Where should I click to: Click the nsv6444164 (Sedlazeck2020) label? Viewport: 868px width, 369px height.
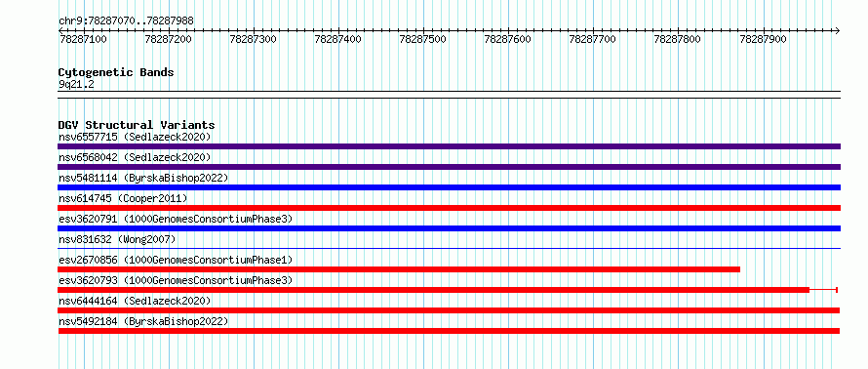pos(135,301)
